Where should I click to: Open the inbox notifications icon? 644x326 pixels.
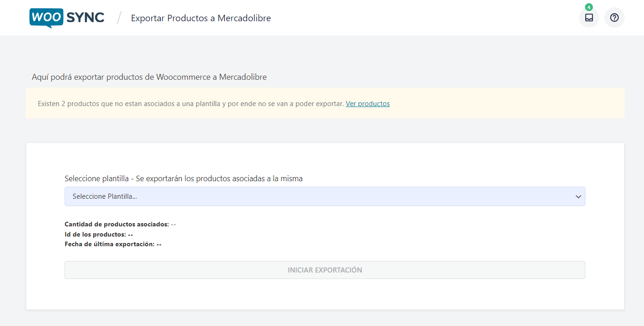(589, 18)
